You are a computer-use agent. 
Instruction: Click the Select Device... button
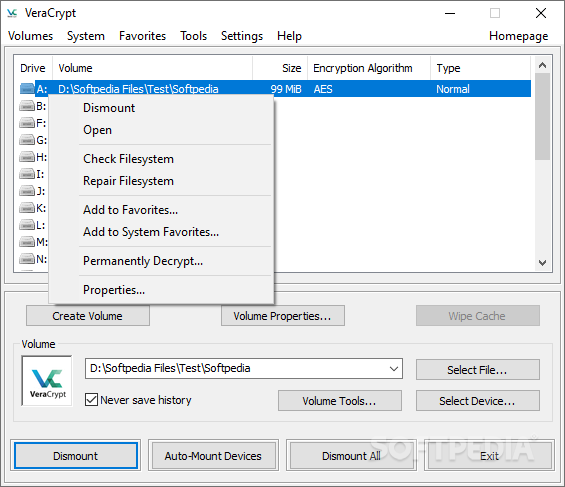tap(477, 401)
